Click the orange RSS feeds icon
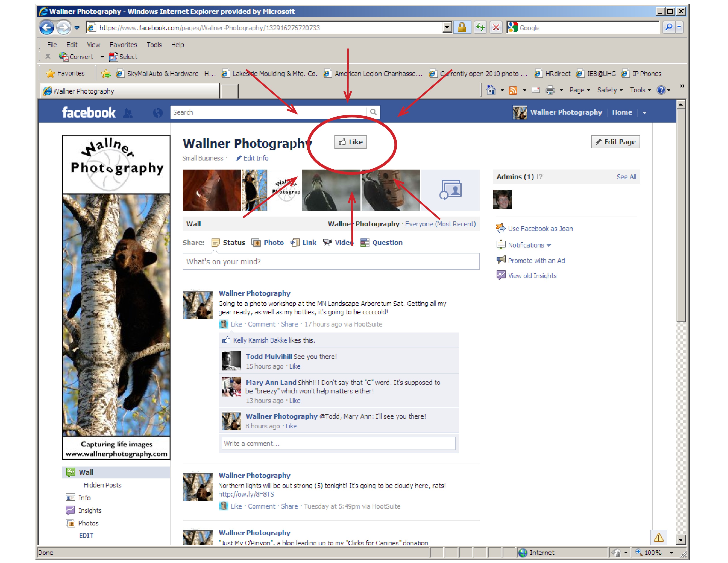Image resolution: width=728 pixels, height=563 pixels. [x=513, y=90]
